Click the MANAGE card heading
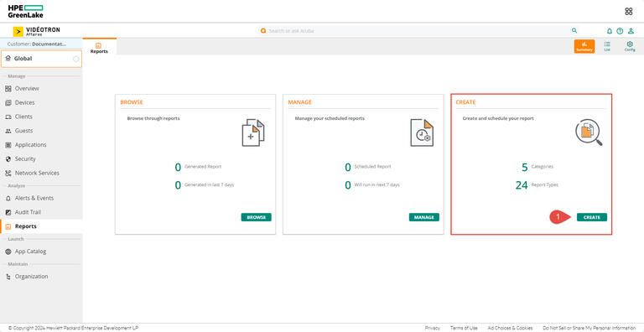Image resolution: width=644 pixels, height=332 pixels. 300,102
